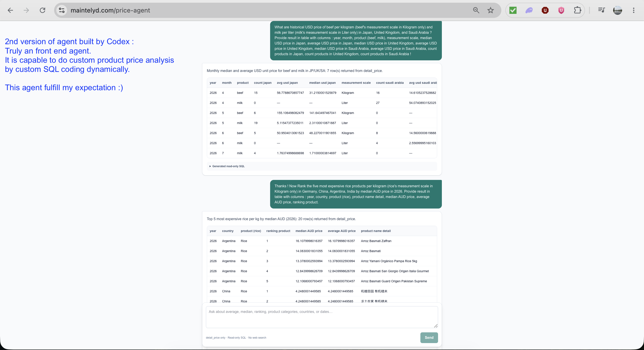
Task: Focus the Ask about average, median question box
Action: coord(322,317)
